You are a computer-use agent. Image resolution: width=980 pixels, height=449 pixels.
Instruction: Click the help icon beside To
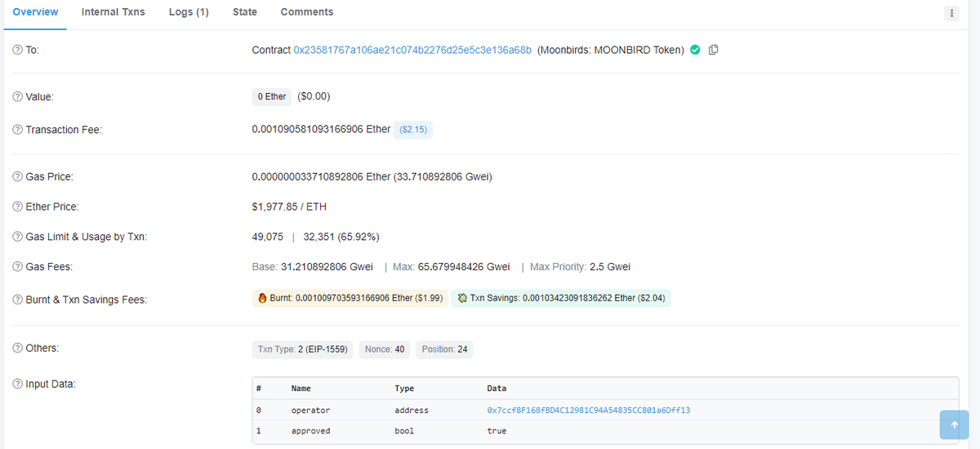point(17,50)
